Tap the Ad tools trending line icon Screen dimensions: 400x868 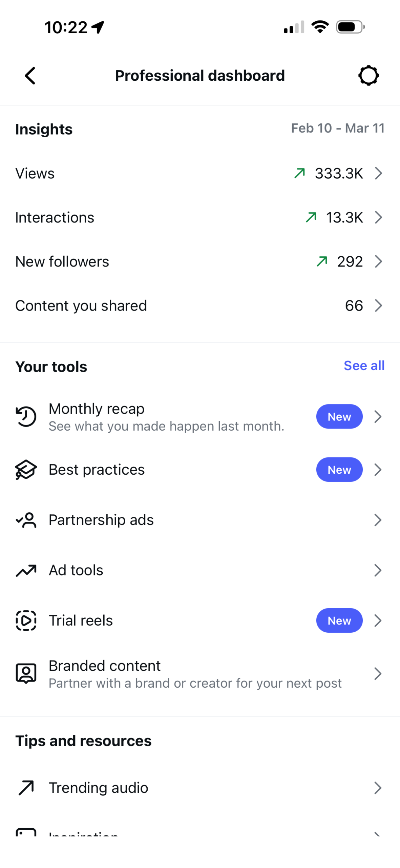[x=26, y=570]
